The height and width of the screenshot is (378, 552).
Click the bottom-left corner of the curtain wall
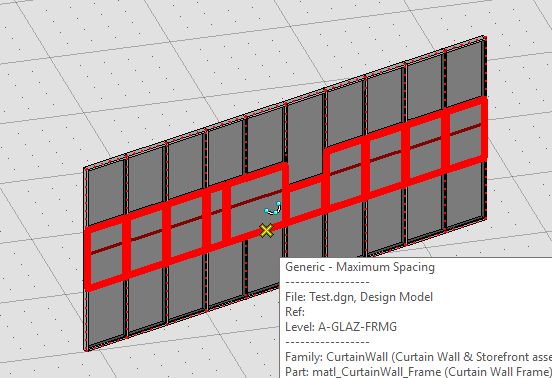86,348
